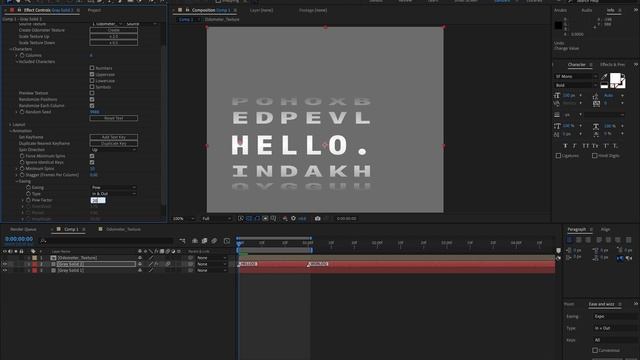Click the Faux Bold icon in Character panel
The image size is (640, 360).
tap(565, 146)
